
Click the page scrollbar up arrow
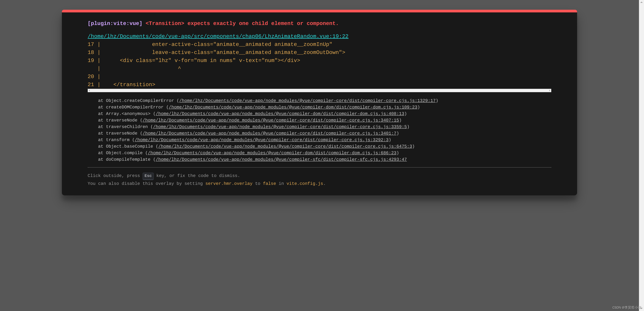pyautogui.click(x=641, y=2)
